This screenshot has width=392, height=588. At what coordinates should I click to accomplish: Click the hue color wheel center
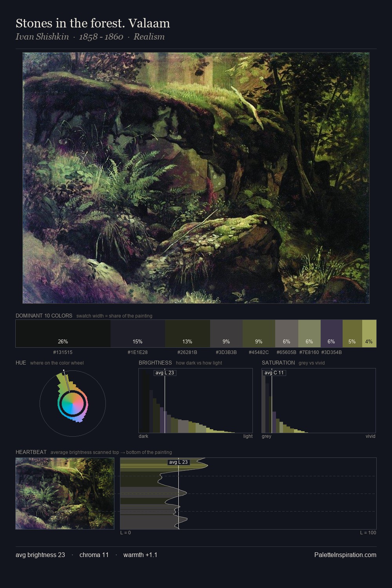73,403
